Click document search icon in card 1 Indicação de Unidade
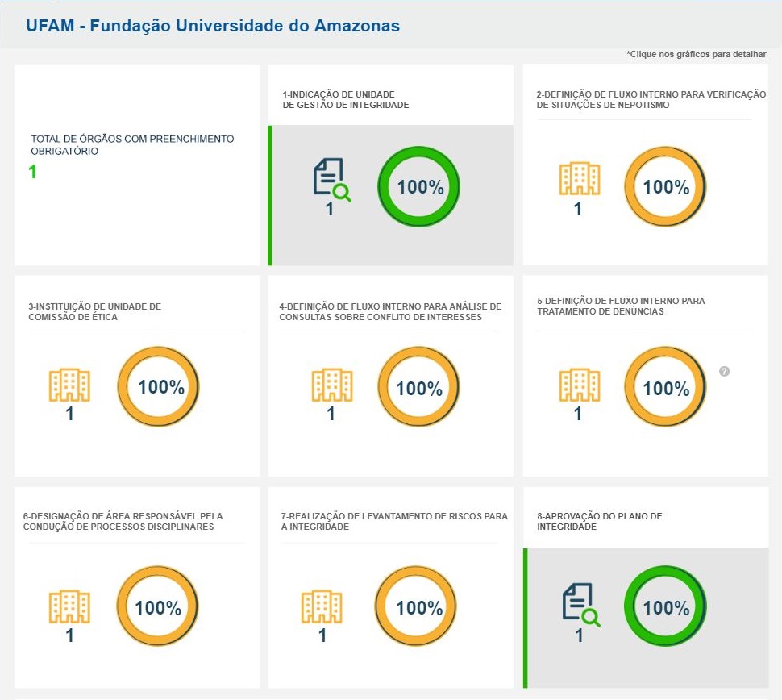782x700 pixels. click(x=332, y=180)
